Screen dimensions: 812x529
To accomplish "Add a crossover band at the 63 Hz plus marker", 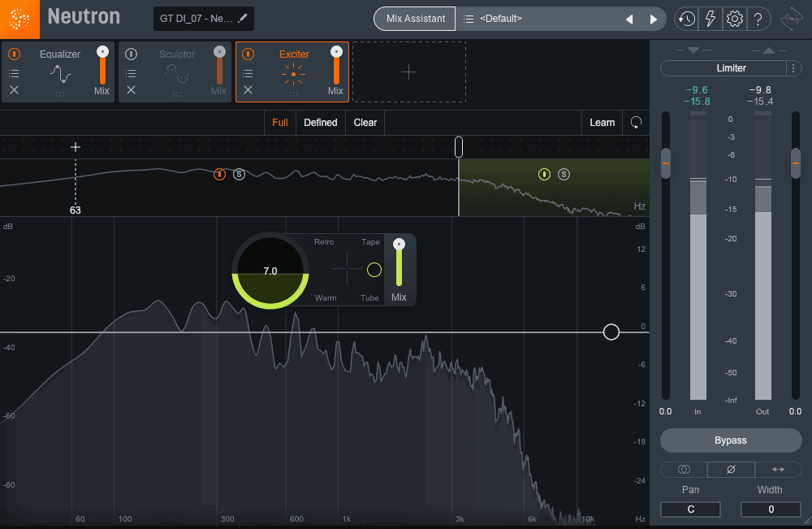I will (x=76, y=147).
